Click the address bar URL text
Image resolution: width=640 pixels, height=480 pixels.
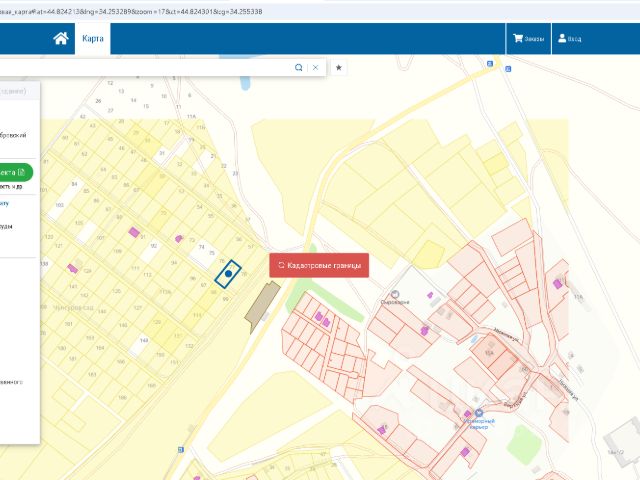(x=131, y=11)
